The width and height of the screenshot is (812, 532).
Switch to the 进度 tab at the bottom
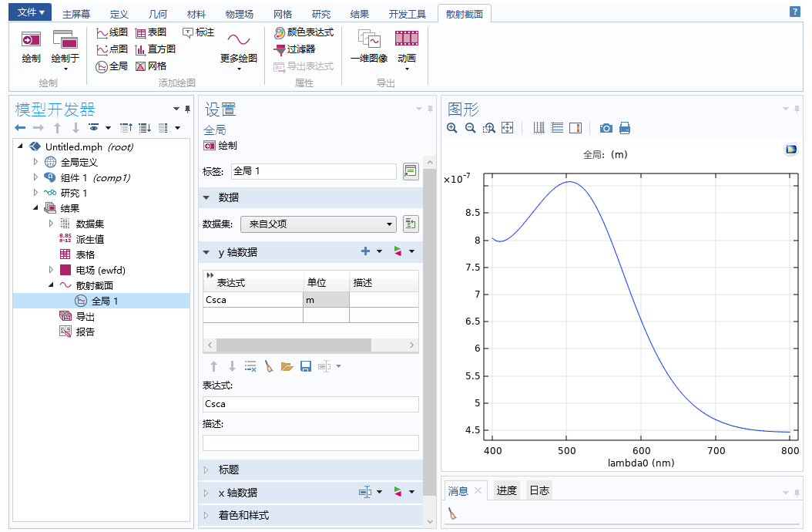coord(506,490)
